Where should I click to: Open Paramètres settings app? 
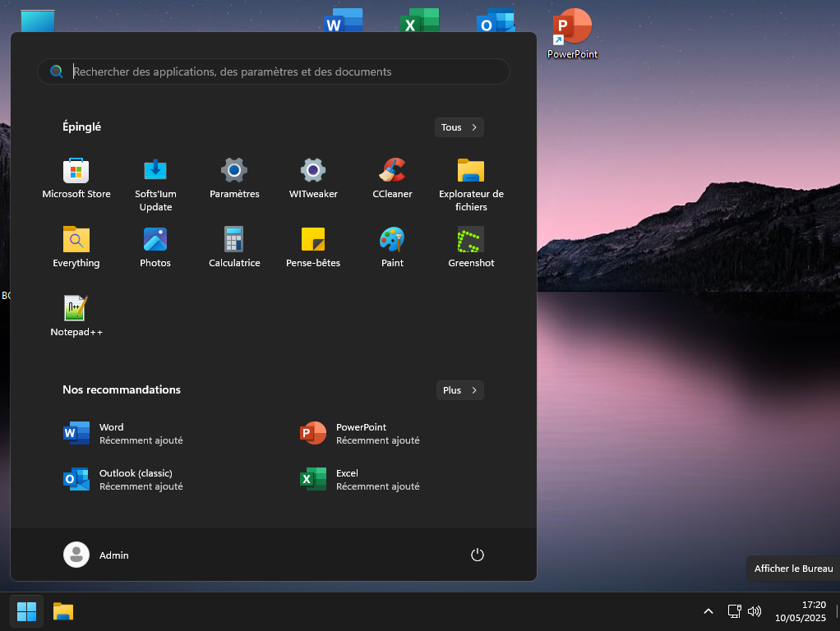234,179
